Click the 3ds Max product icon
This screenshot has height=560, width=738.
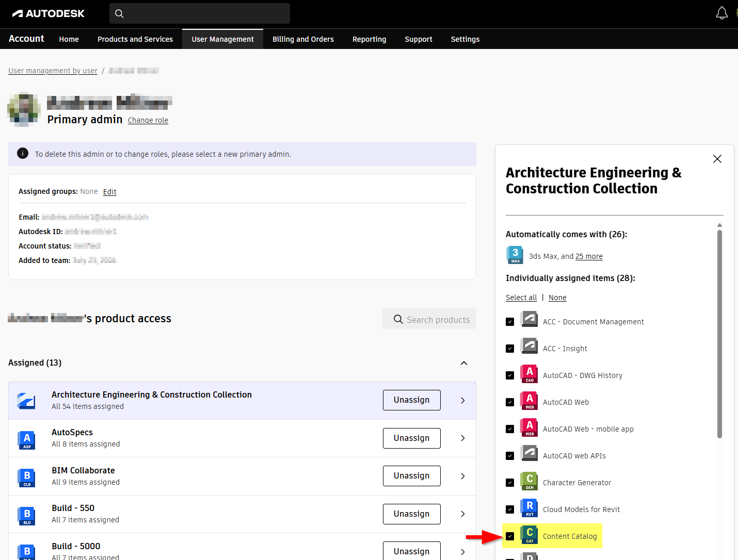pyautogui.click(x=515, y=255)
